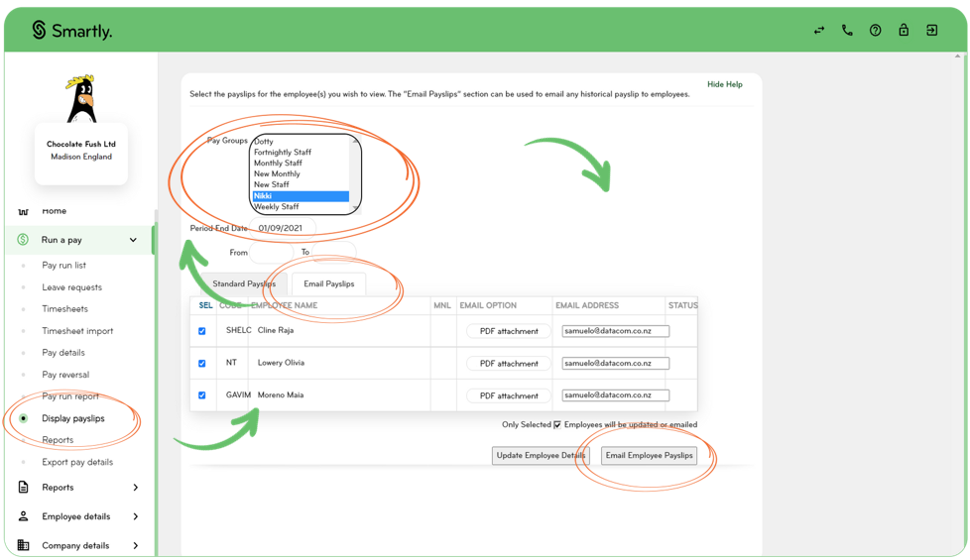Select Monthly Staff pay group

302,164
